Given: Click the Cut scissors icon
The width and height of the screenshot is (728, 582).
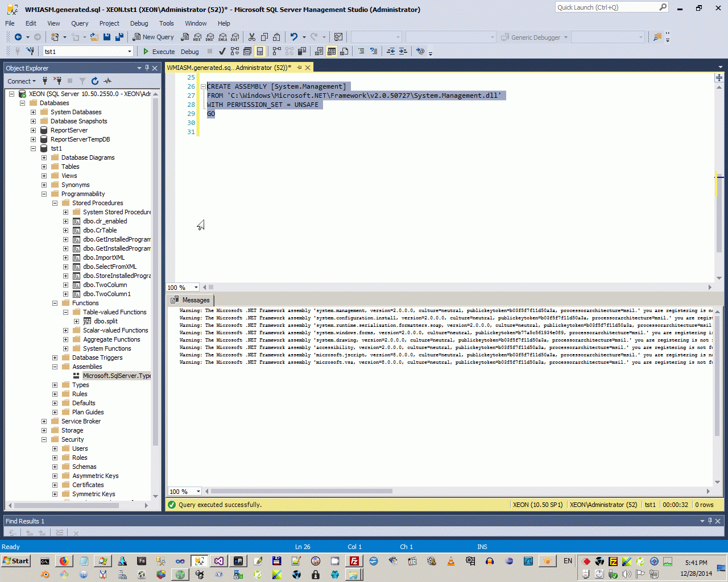Looking at the screenshot, I should click(252, 37).
